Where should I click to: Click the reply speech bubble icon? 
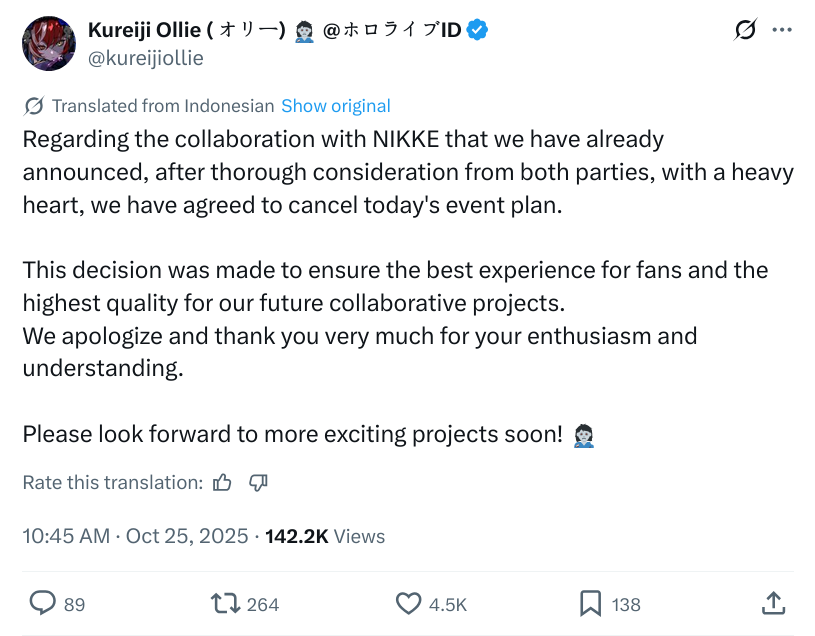pyautogui.click(x=43, y=603)
